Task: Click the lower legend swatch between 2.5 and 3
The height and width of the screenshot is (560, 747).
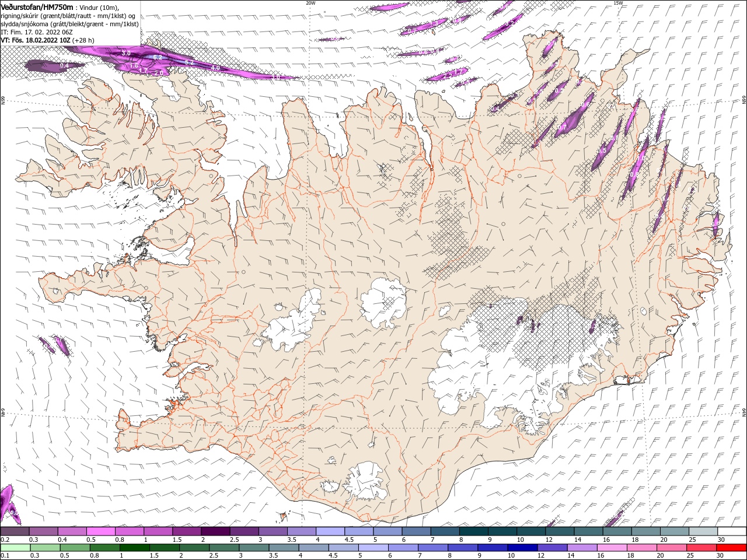Action: [224, 548]
